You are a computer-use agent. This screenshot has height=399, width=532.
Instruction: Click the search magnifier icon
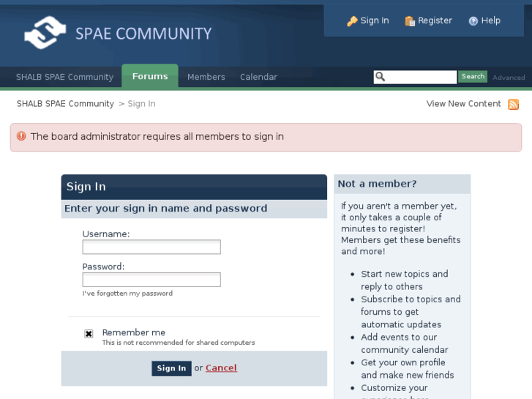click(x=380, y=77)
